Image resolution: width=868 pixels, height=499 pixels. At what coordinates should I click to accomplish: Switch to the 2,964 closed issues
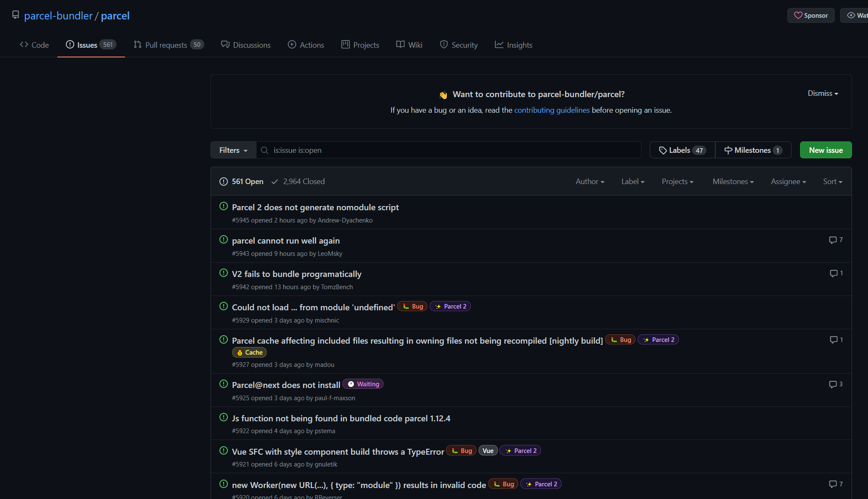click(304, 181)
